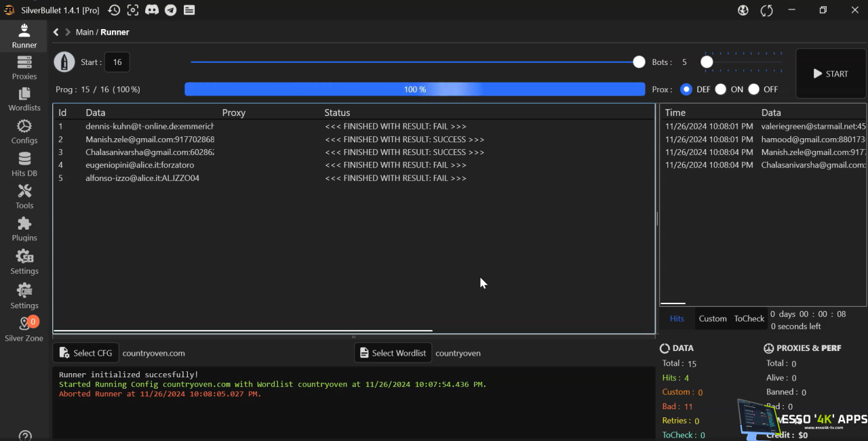Switch to the Custom tab
This screenshot has height=441, width=868.
(x=712, y=318)
